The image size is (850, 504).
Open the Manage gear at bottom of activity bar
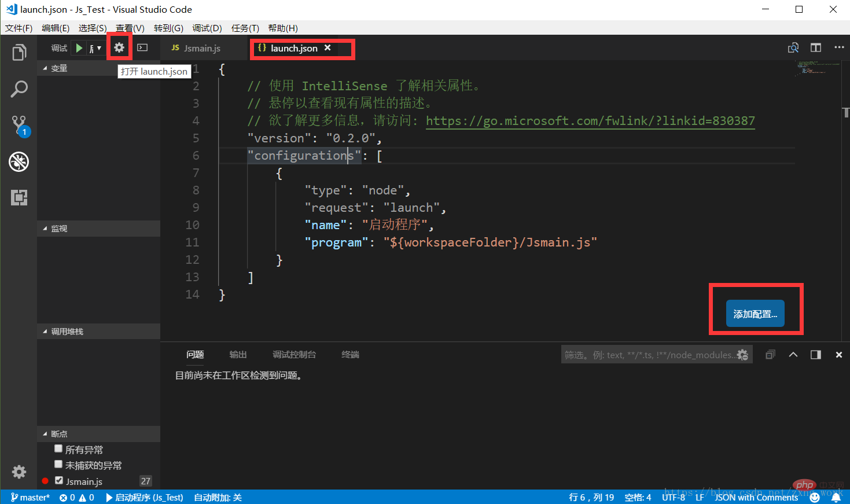pyautogui.click(x=19, y=472)
